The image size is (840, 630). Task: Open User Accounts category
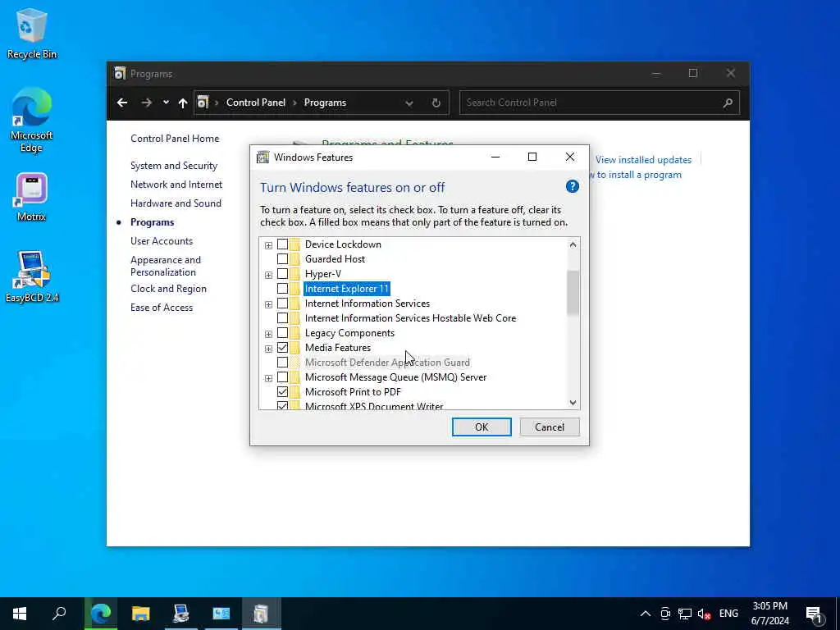[162, 241]
